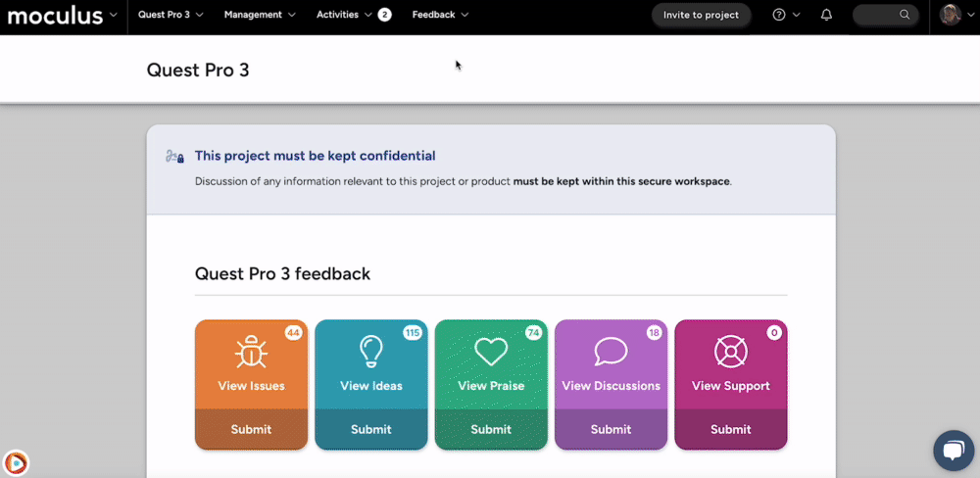Screen dimensions: 980x478
Task: Open the Management menu
Action: (x=259, y=15)
